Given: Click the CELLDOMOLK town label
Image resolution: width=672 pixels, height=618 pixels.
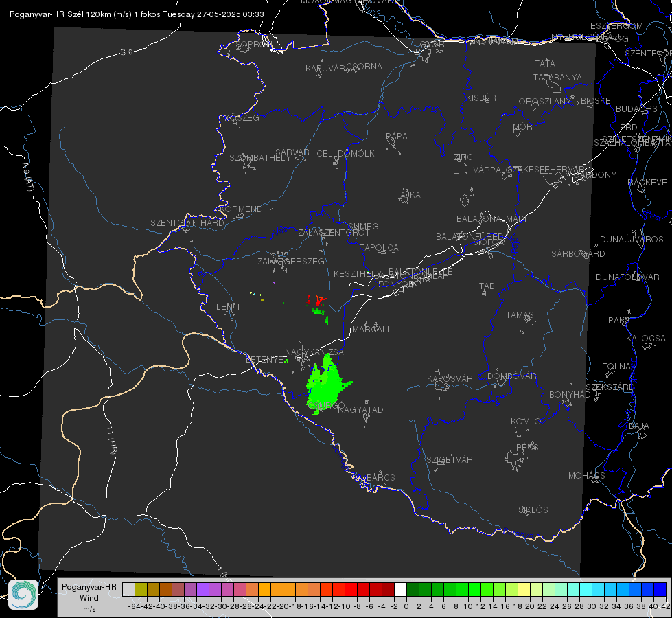Looking at the screenshot, I should [345, 154].
